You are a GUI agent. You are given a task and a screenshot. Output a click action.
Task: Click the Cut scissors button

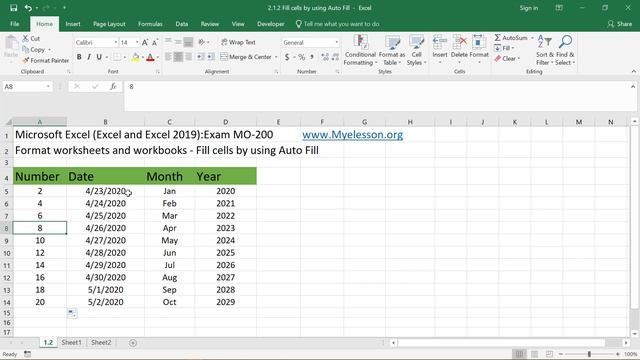(x=31, y=38)
